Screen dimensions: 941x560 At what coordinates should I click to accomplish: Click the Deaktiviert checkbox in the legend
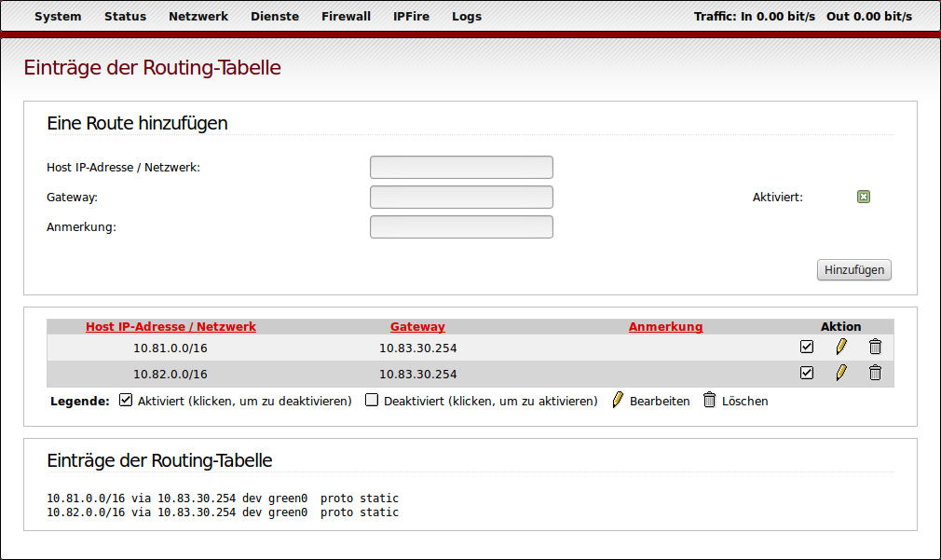[x=372, y=400]
